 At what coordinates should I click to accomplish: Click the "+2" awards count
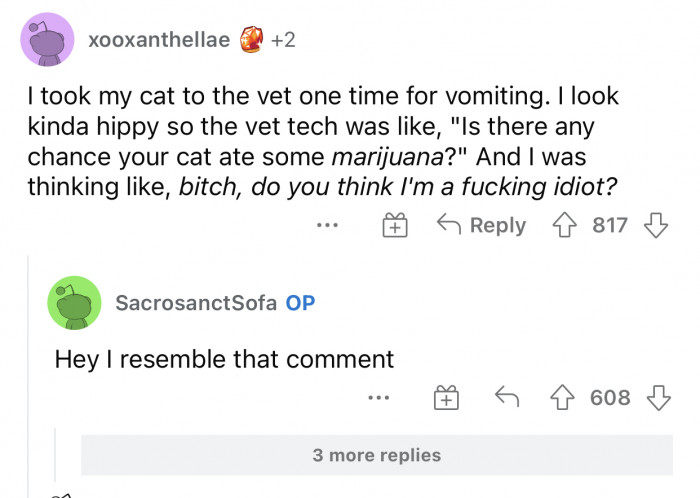282,40
